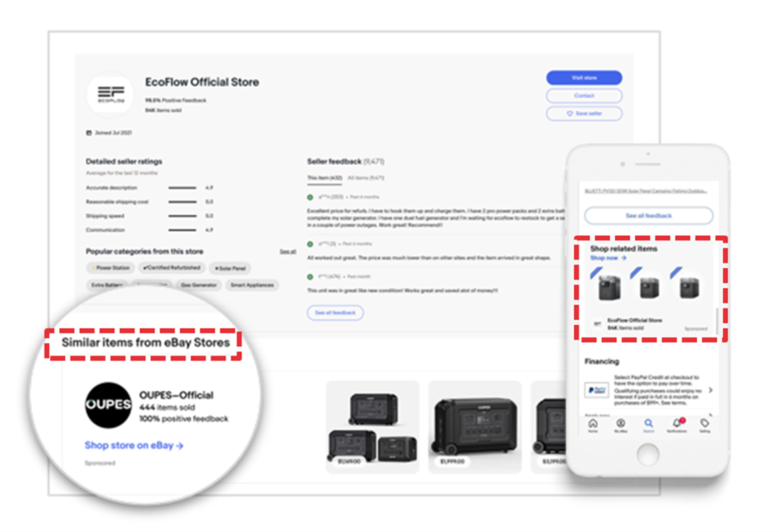Switch to the All items feedback tab
Viewport: 779px width, 532px height.
pyautogui.click(x=366, y=177)
